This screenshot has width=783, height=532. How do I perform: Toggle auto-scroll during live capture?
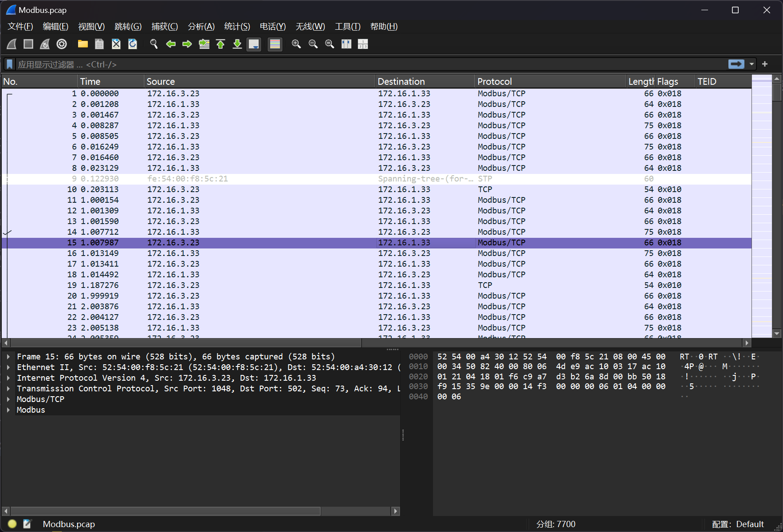(254, 44)
